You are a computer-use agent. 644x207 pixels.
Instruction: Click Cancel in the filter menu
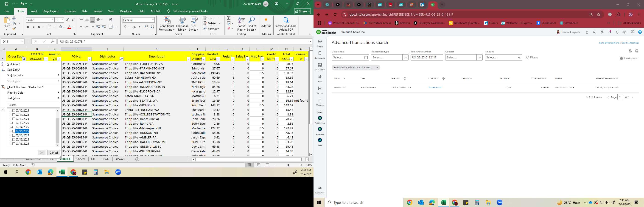pyautogui.click(x=54, y=153)
